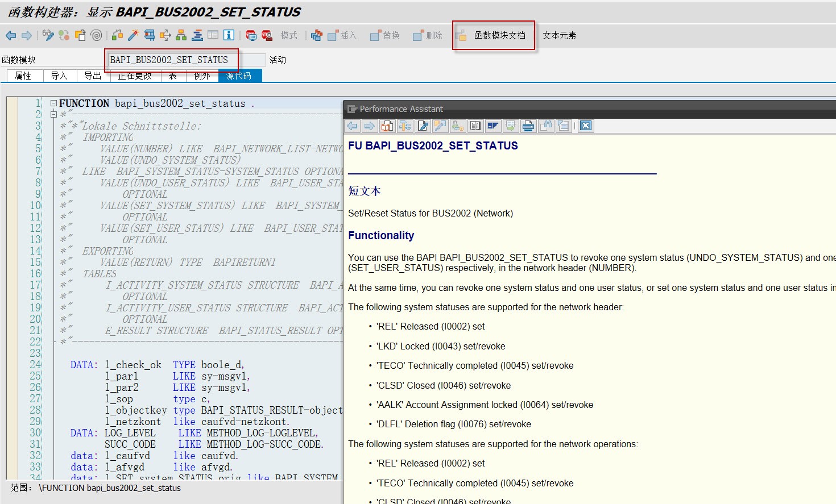
Task: Click the Pretty Printer indentation icon
Action: click(x=197, y=35)
